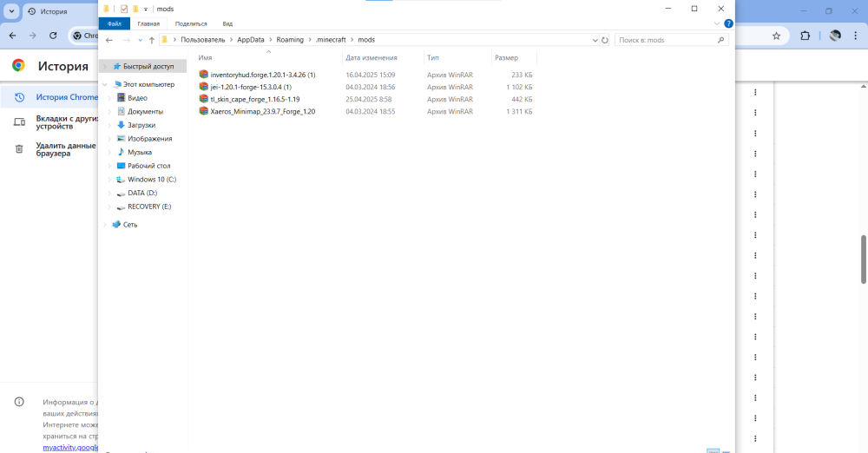Viewport: 868px width, 453px height.
Task: Open the first history entry's three-dot menu
Action: [x=755, y=93]
